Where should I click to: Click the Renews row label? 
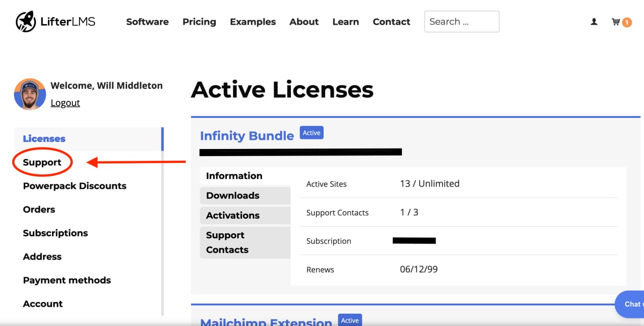pyautogui.click(x=320, y=270)
